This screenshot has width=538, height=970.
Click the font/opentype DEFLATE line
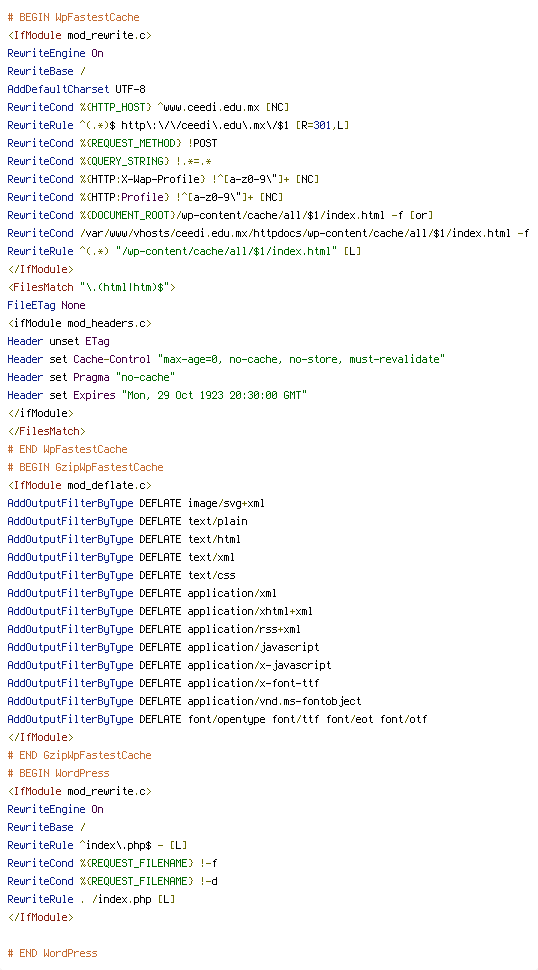pyautogui.click(x=217, y=719)
